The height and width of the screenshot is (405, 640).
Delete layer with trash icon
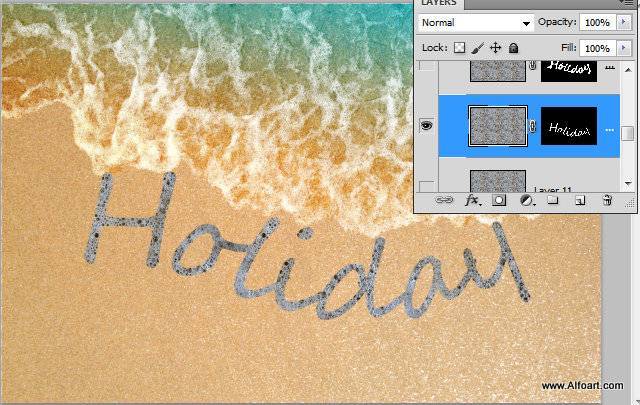point(606,201)
